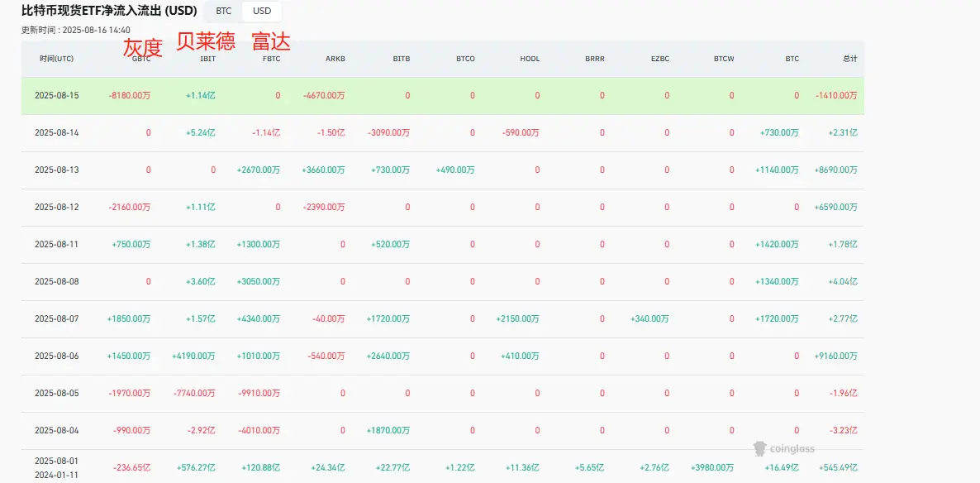Click the +1.14亿 IBIT value
Viewport: 980px width, 483px height.
(x=201, y=96)
